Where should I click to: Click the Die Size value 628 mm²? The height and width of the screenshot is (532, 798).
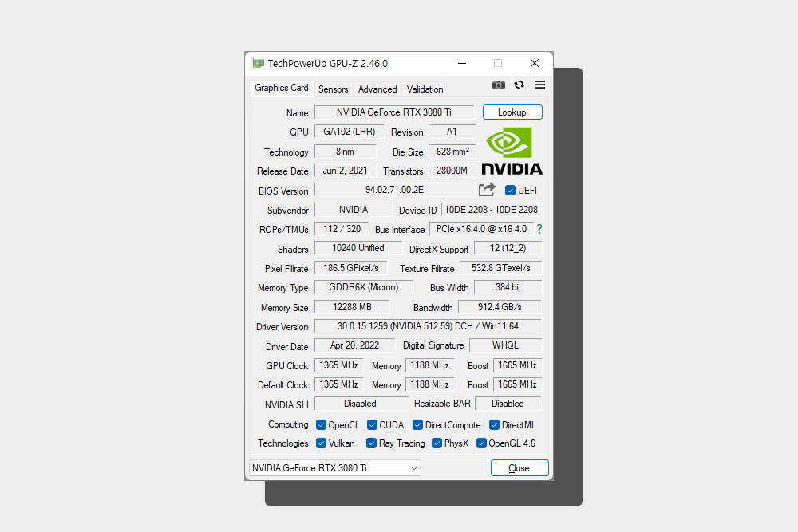[x=452, y=152]
